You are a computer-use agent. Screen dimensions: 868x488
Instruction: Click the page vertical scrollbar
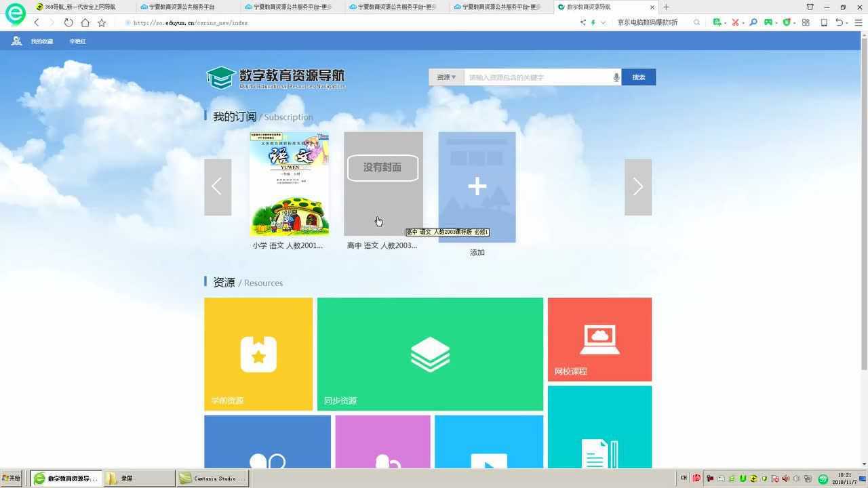click(863, 203)
